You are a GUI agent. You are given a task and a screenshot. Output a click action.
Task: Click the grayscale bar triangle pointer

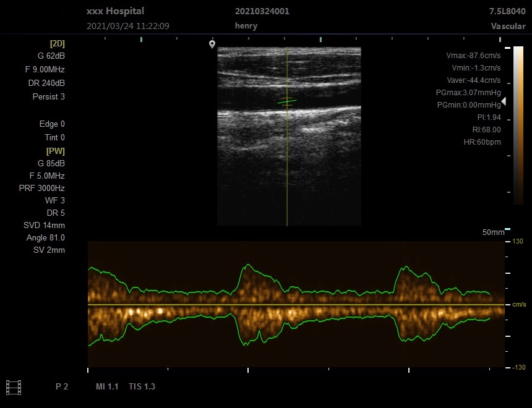click(x=504, y=101)
